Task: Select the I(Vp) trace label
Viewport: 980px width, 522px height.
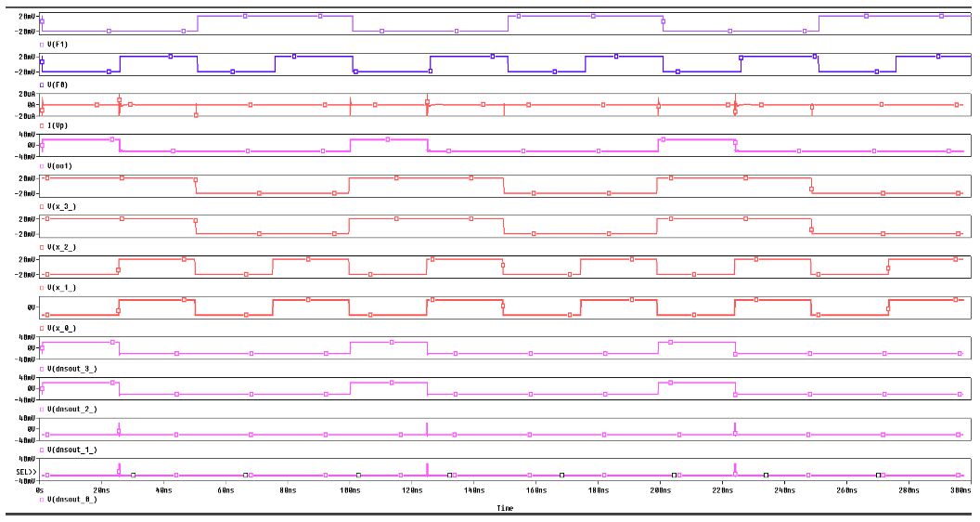Action: tap(58, 125)
